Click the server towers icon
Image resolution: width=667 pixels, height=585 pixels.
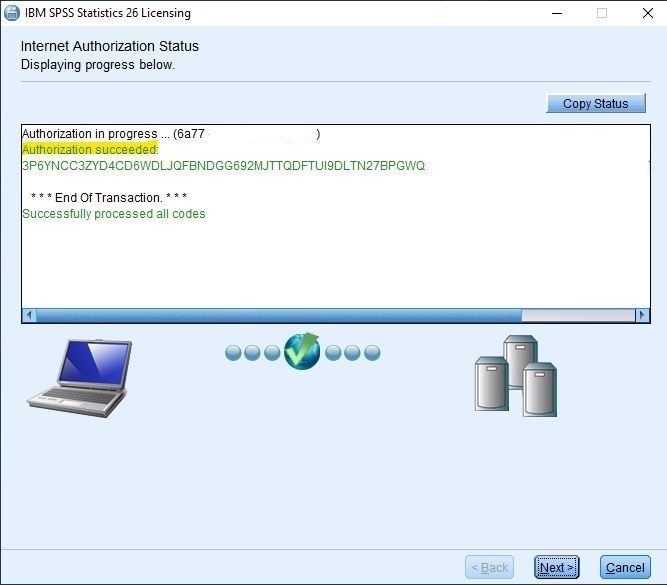tap(516, 376)
